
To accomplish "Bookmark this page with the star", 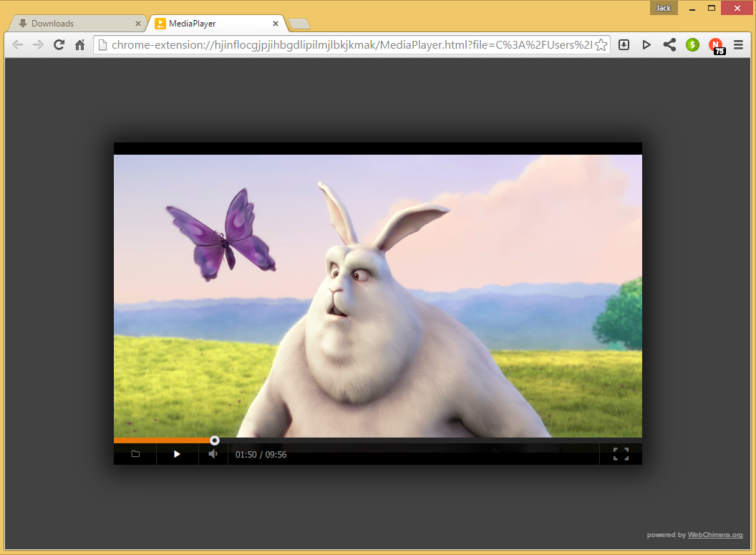I will (601, 45).
